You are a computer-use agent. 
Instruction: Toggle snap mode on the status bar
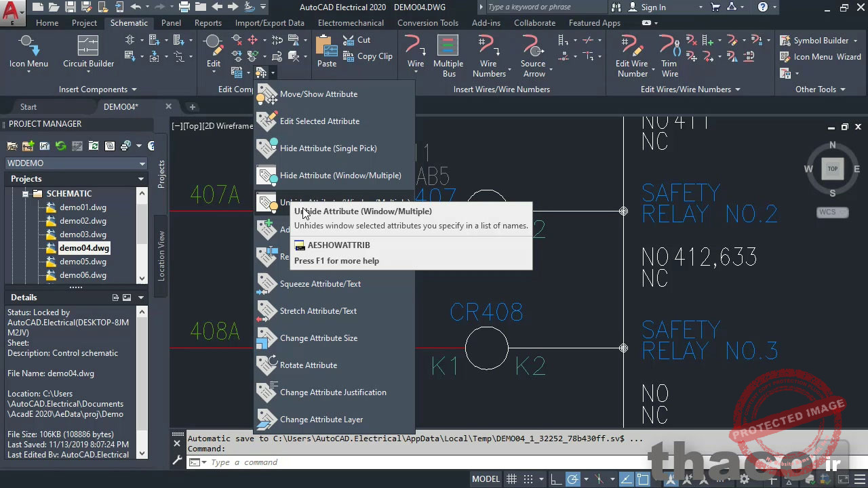[x=528, y=479]
